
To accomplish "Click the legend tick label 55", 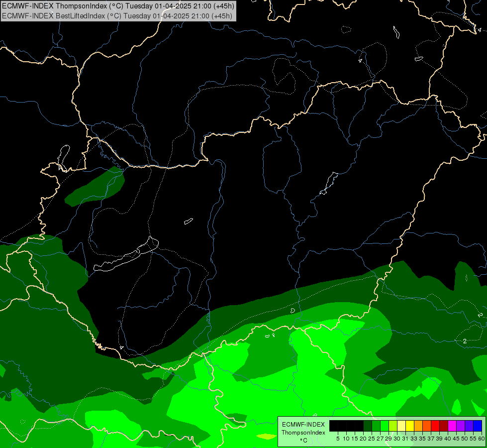I will [473, 439].
